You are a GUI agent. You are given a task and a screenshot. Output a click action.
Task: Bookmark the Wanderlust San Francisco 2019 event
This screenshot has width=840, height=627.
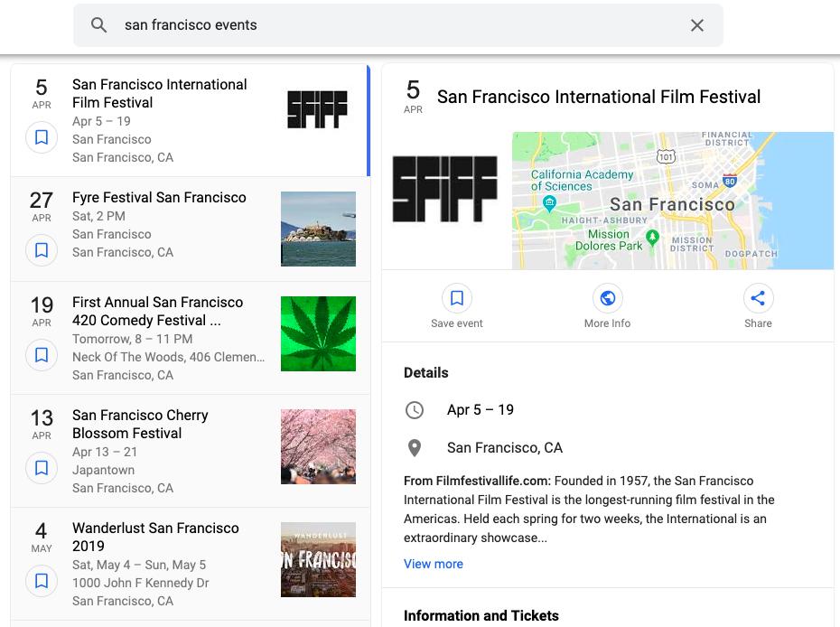click(42, 581)
